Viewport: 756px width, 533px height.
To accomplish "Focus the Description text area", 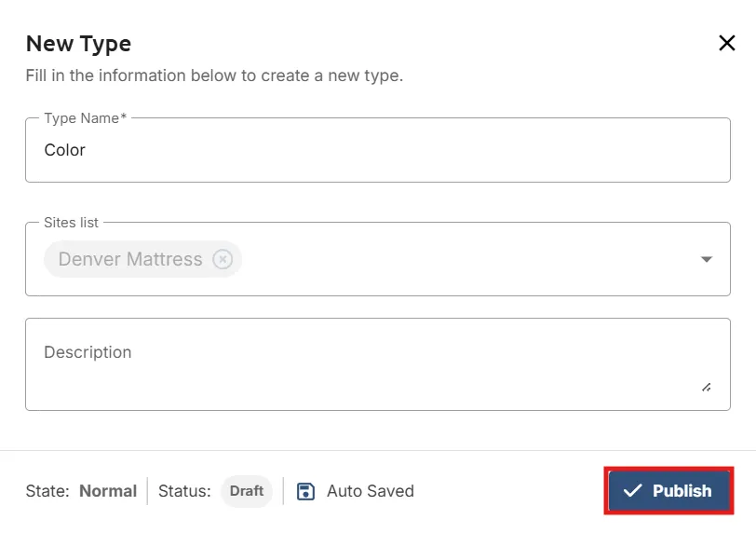I will click(377, 364).
